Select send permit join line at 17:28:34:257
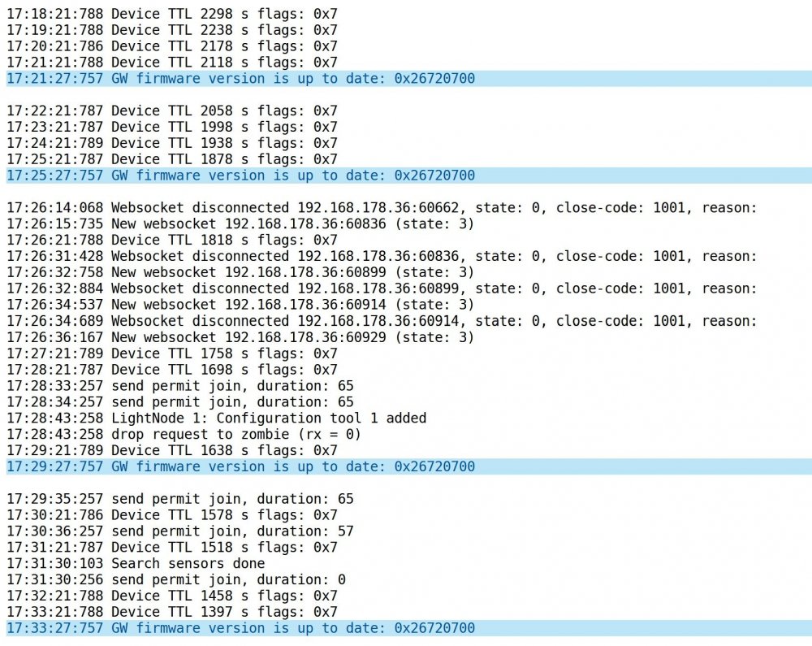812x646 pixels. pyautogui.click(x=180, y=402)
